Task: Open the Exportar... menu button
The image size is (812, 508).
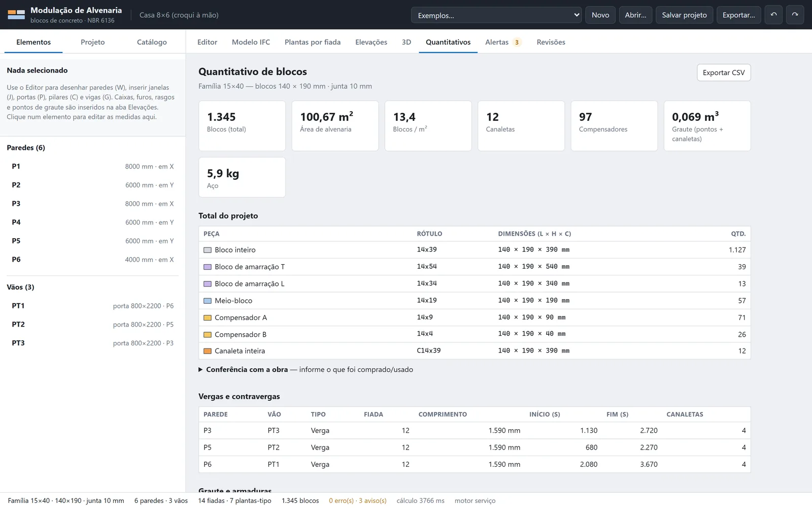Action: [x=738, y=15]
